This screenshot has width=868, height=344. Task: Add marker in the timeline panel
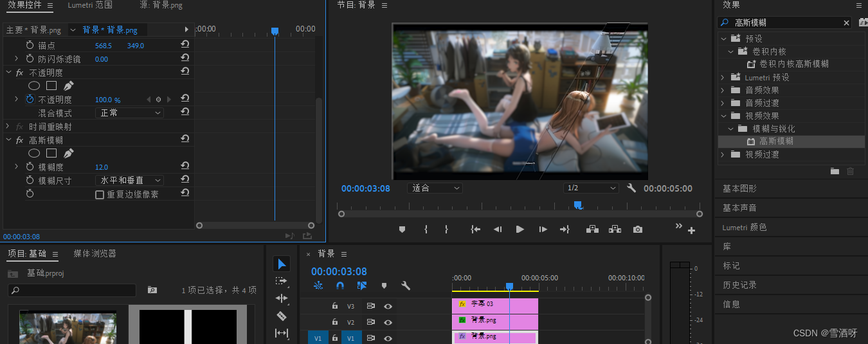384,285
